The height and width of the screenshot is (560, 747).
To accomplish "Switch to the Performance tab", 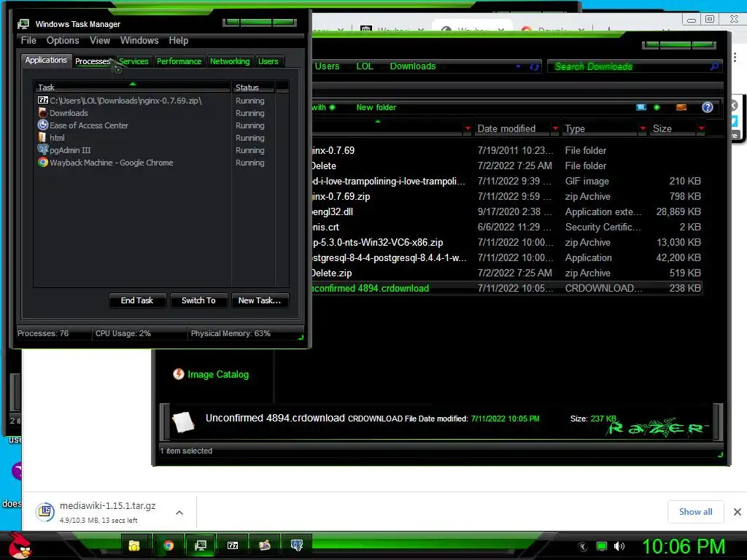I will [x=179, y=61].
